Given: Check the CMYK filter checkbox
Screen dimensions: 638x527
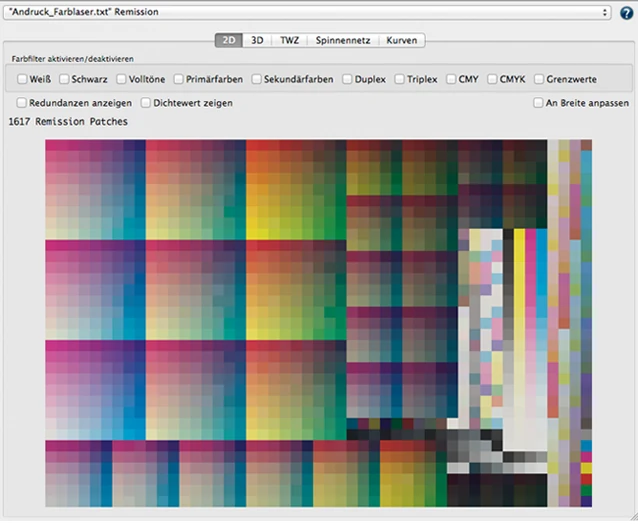Looking at the screenshot, I should point(492,79).
